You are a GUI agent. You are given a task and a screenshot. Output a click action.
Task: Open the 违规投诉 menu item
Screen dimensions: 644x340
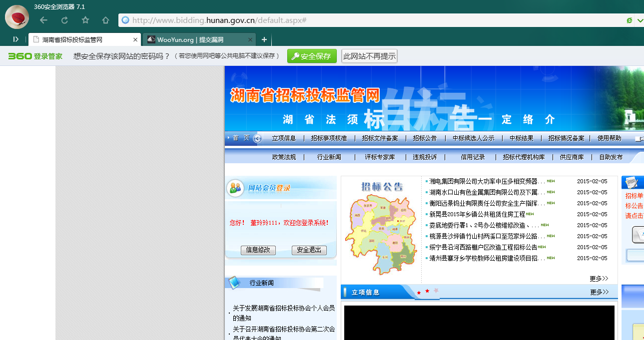425,157
